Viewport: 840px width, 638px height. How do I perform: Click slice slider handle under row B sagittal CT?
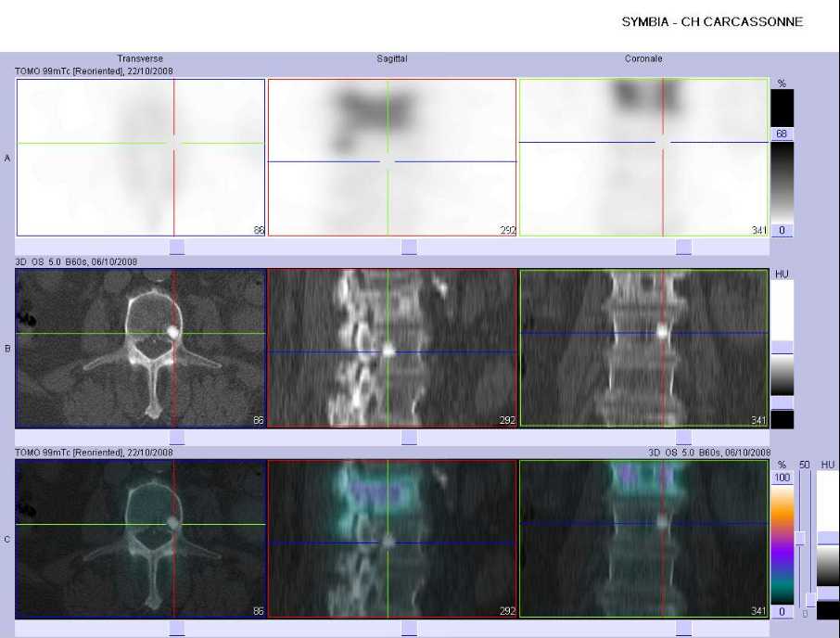[x=409, y=437]
